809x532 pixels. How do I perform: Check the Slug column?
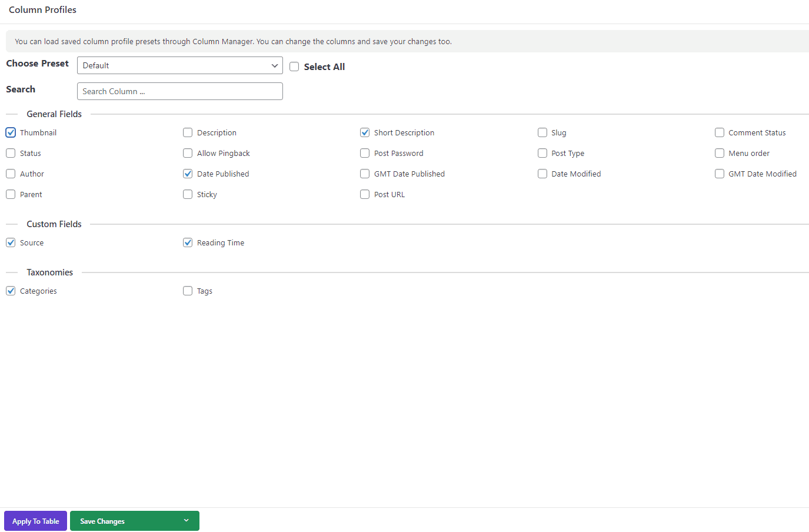click(x=542, y=133)
